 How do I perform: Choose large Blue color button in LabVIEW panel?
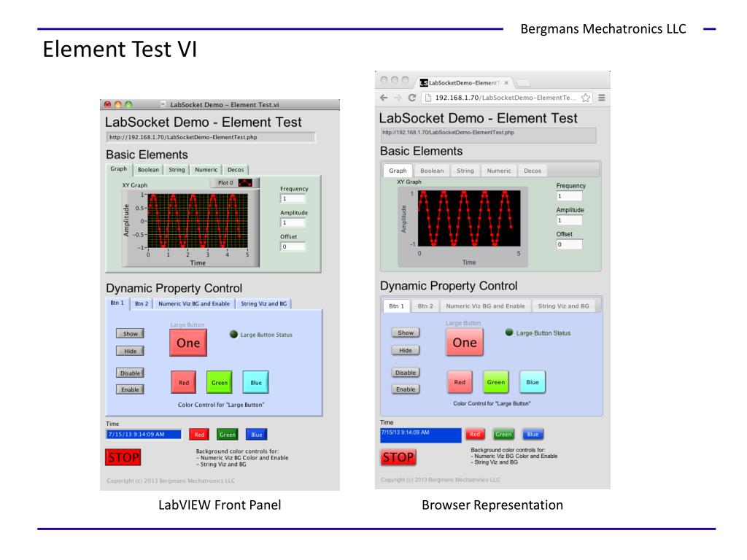256,382
